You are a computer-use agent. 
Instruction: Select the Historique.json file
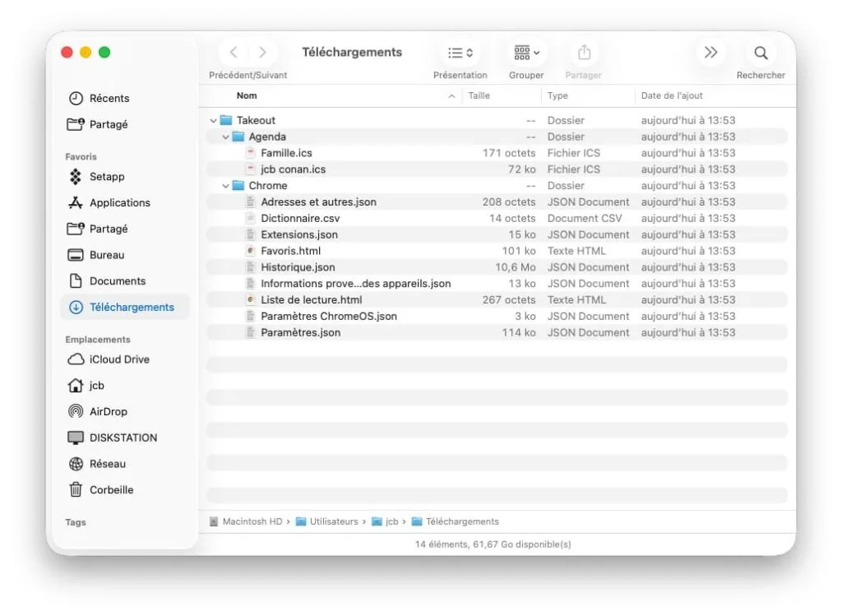pos(298,267)
